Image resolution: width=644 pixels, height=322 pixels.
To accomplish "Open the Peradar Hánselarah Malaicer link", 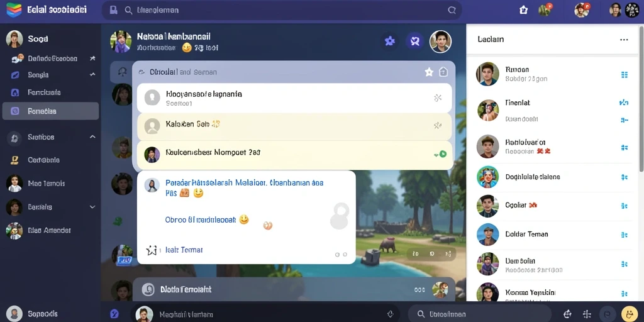I will [x=244, y=183].
